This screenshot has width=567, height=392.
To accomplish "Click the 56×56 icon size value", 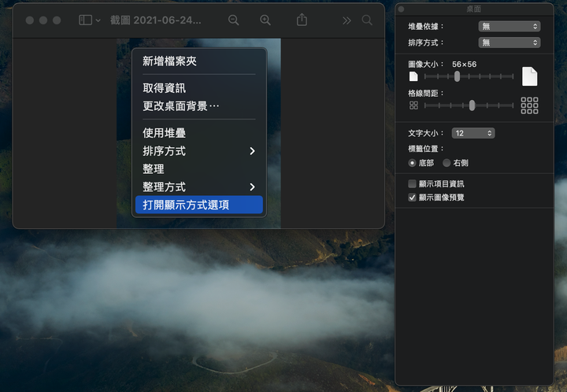I will pos(464,65).
